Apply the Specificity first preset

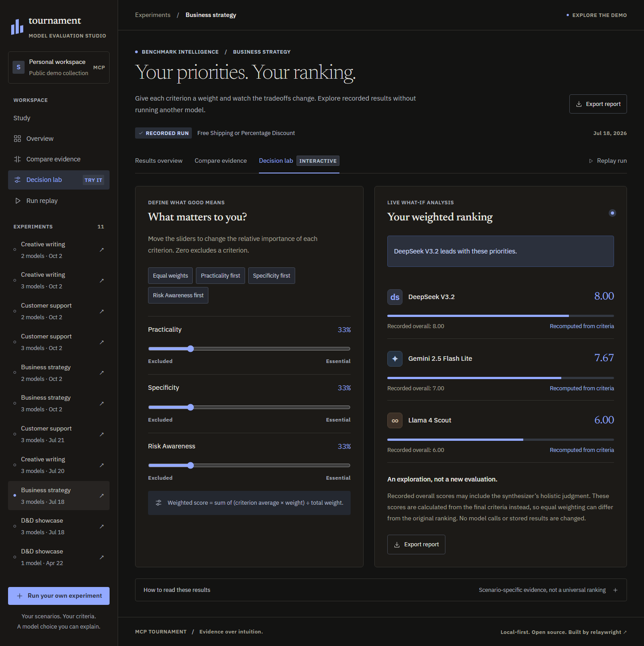coord(271,276)
